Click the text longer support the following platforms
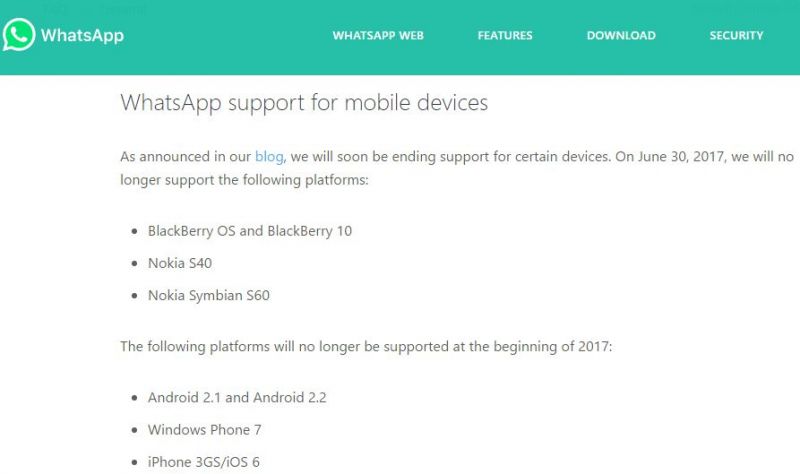The image size is (800, 474). pyautogui.click(x=244, y=180)
